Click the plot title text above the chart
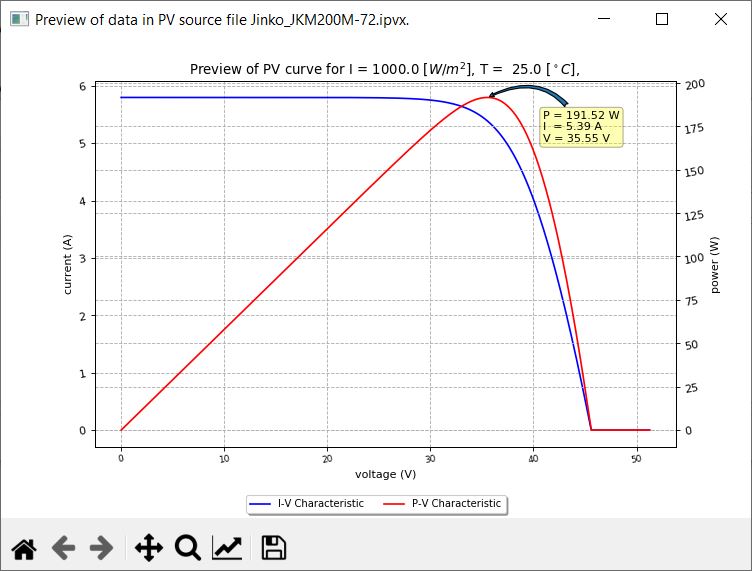The height and width of the screenshot is (571, 752). [x=385, y=69]
